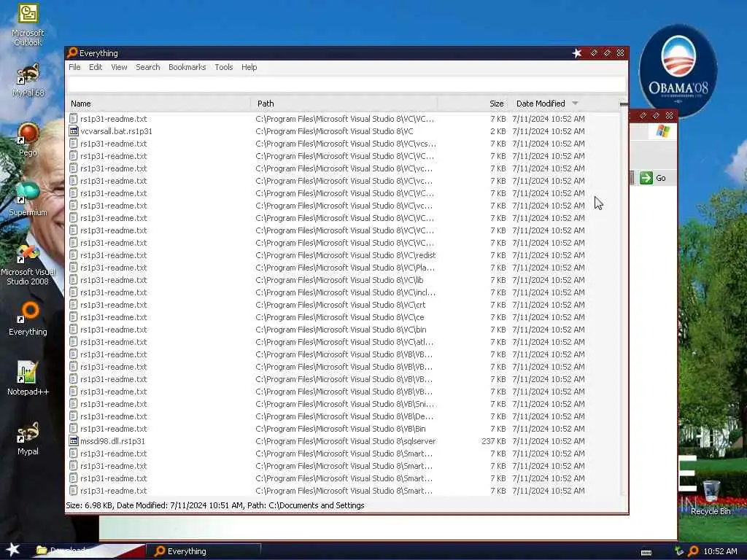Sort results by Size column
Image resolution: width=747 pixels, height=560 pixels.
tap(472, 104)
